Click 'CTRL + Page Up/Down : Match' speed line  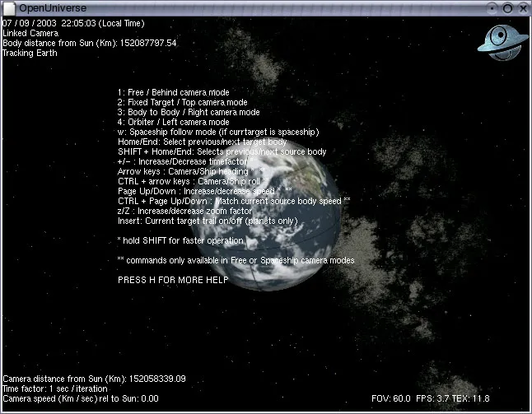234,201
